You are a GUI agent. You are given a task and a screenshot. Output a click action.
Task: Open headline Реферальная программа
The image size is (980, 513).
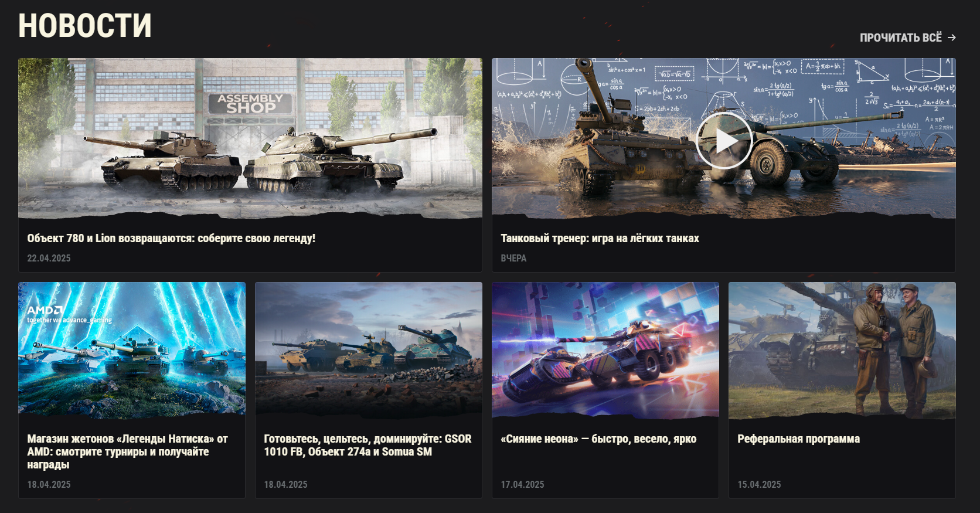coord(798,439)
